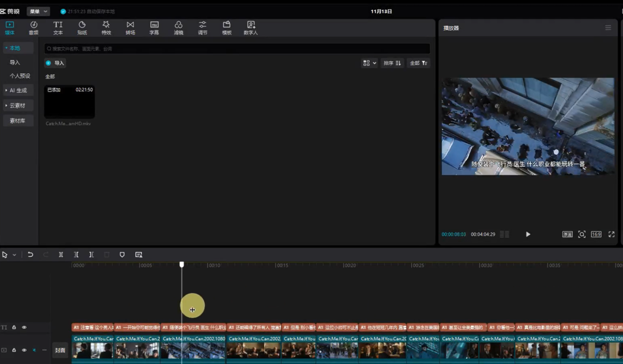Switch to the 文本 (Text) tab
The width and height of the screenshot is (623, 364).
[x=58, y=28]
